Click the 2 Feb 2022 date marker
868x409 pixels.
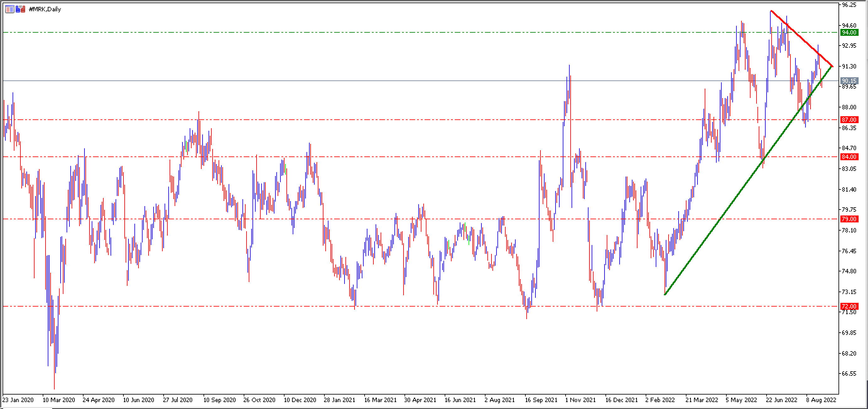click(x=660, y=400)
